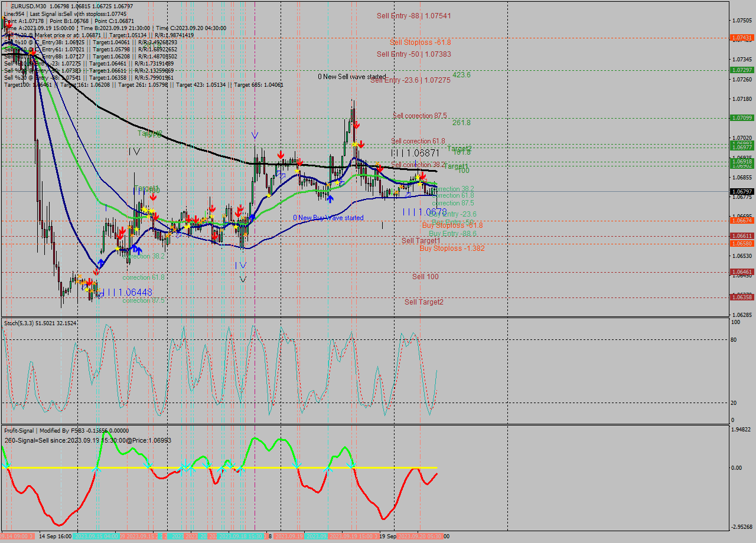Click the green 1.07297 price tag

(742, 70)
